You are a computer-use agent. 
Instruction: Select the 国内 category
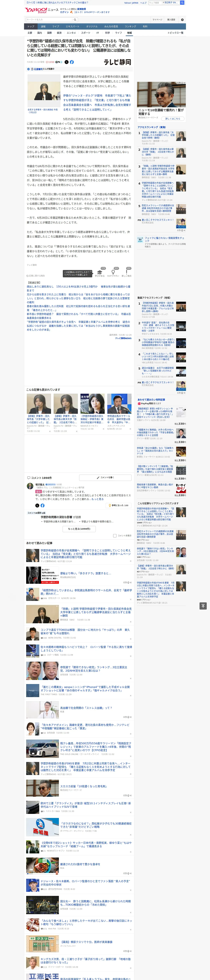click(40, 33)
